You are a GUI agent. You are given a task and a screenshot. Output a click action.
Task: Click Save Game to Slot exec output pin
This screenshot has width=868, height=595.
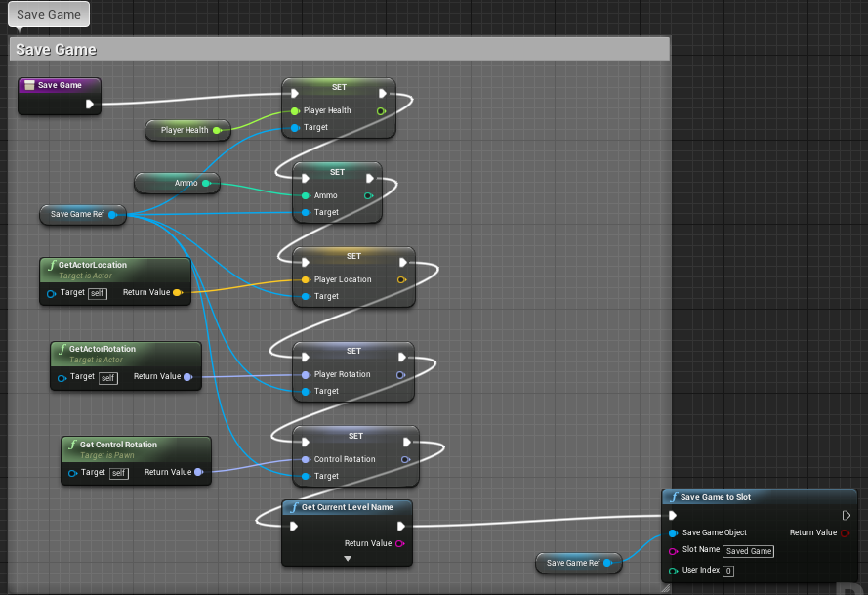846,516
